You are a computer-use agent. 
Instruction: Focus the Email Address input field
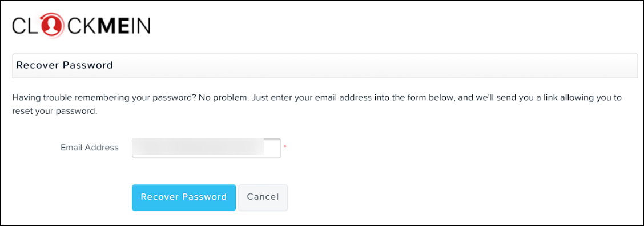(x=207, y=148)
